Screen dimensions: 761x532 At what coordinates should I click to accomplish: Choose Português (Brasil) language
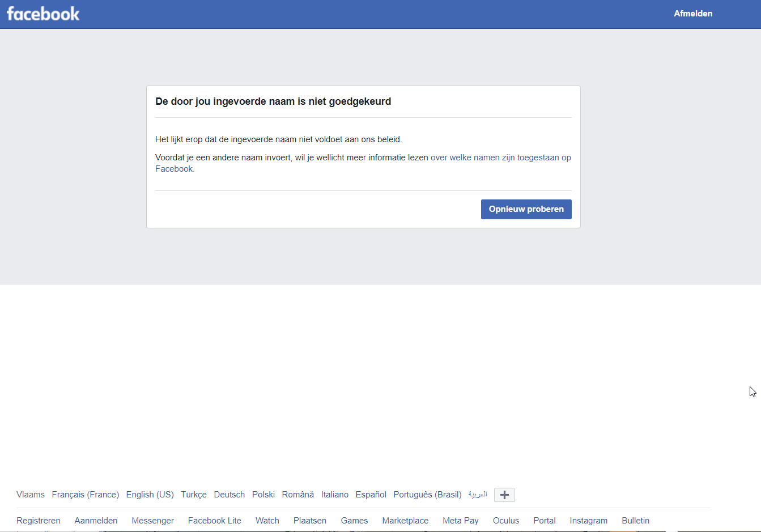click(427, 495)
